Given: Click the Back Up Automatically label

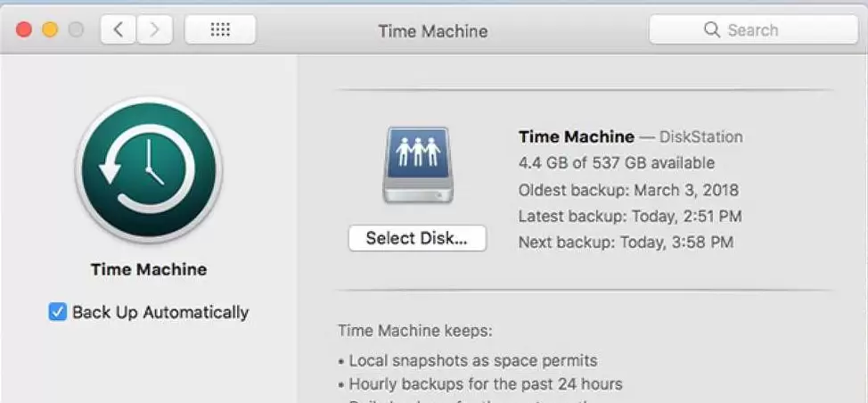Looking at the screenshot, I should (160, 312).
